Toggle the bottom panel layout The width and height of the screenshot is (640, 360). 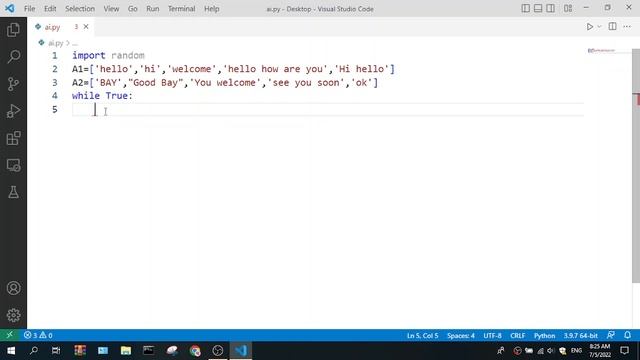coord(538,8)
